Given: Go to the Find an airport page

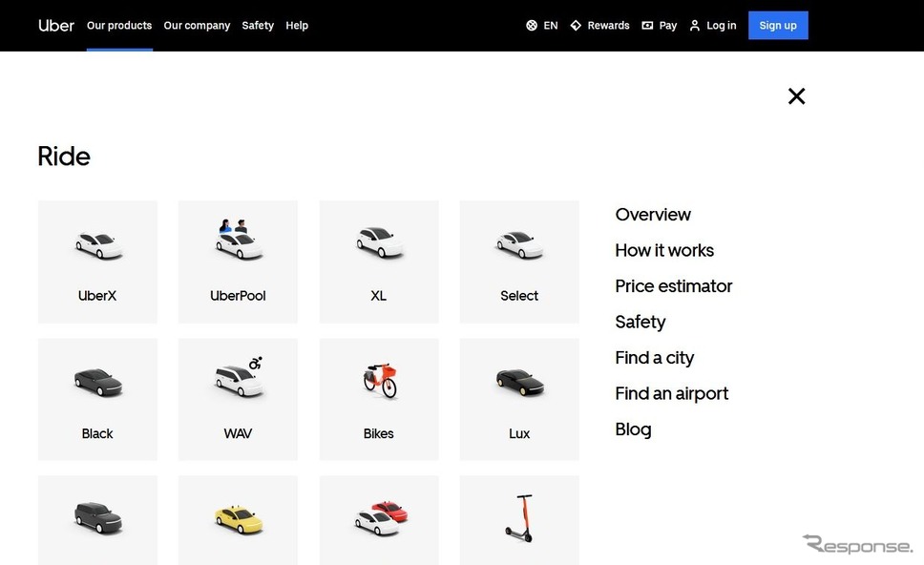Looking at the screenshot, I should [x=672, y=393].
